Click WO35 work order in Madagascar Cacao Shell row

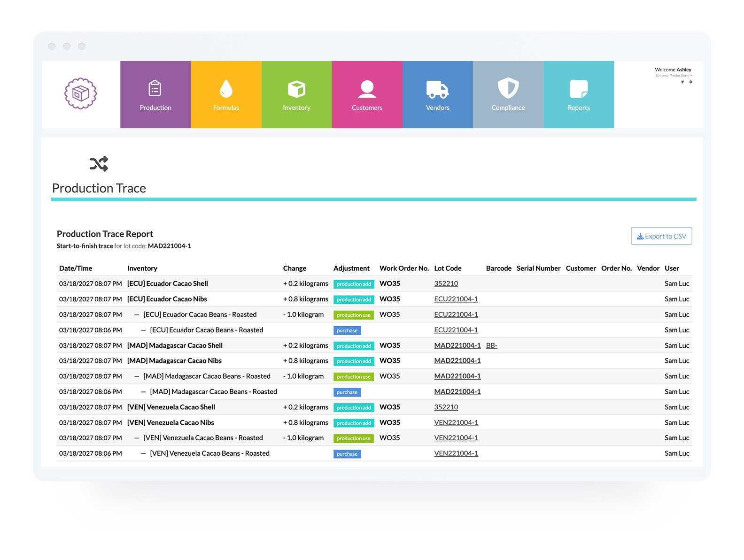(390, 345)
